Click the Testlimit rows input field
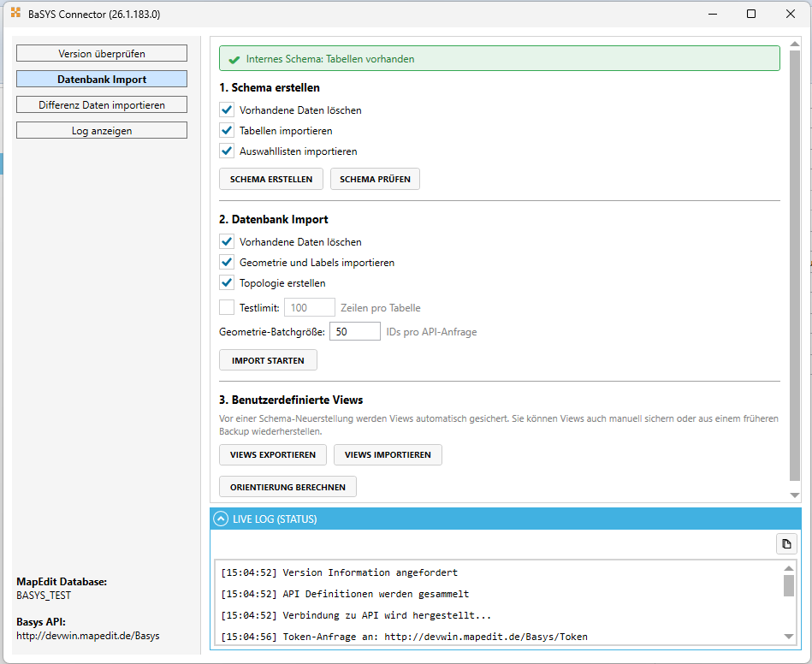Screen dimensions: 812x664 point(310,308)
